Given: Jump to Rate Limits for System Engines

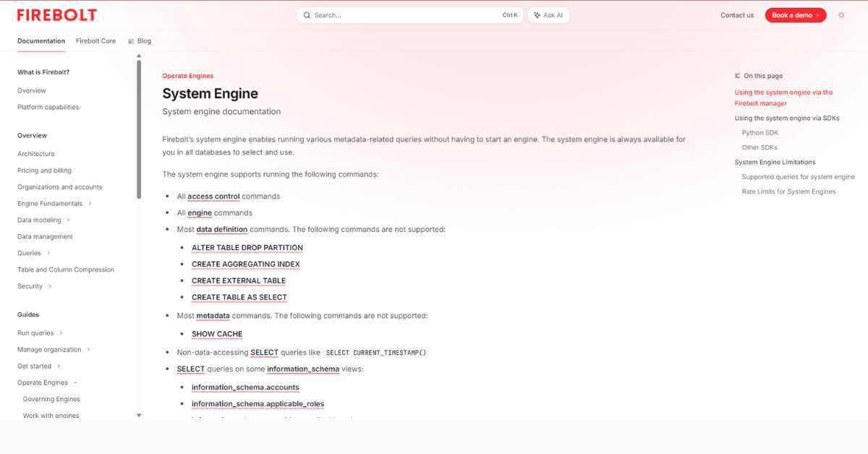Looking at the screenshot, I should coord(788,192).
